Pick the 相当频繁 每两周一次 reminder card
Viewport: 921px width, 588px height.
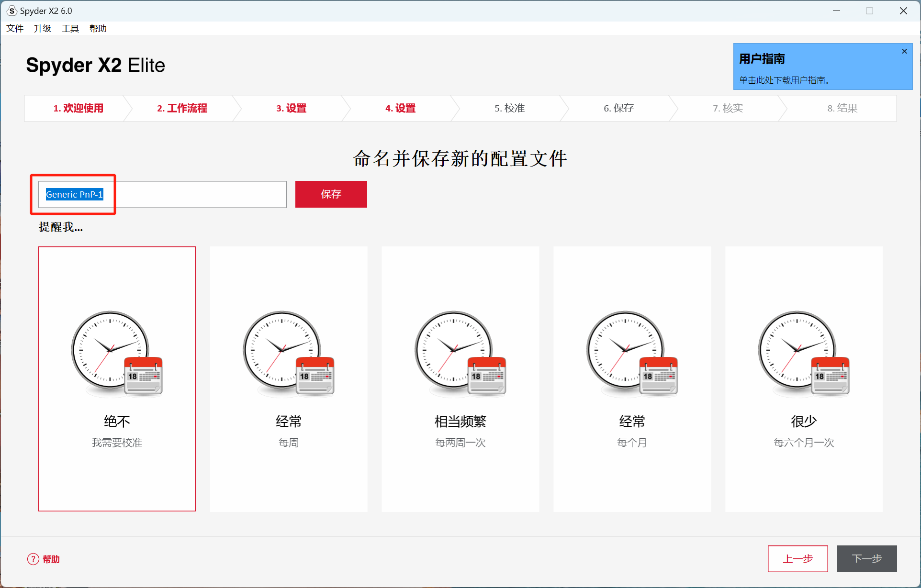[x=460, y=378]
